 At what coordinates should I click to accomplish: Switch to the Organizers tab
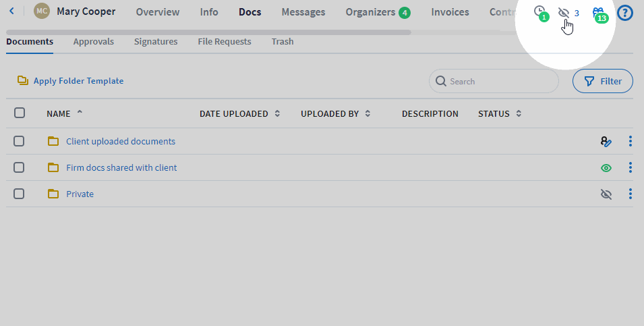point(370,12)
